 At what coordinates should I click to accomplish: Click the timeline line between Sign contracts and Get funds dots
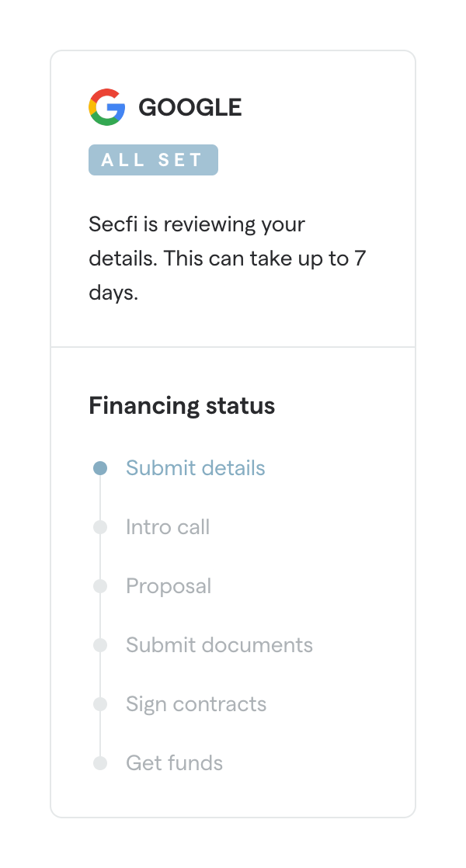(100, 734)
